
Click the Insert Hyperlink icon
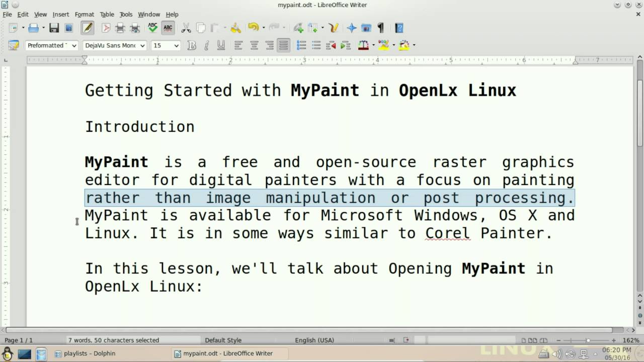click(x=298, y=28)
